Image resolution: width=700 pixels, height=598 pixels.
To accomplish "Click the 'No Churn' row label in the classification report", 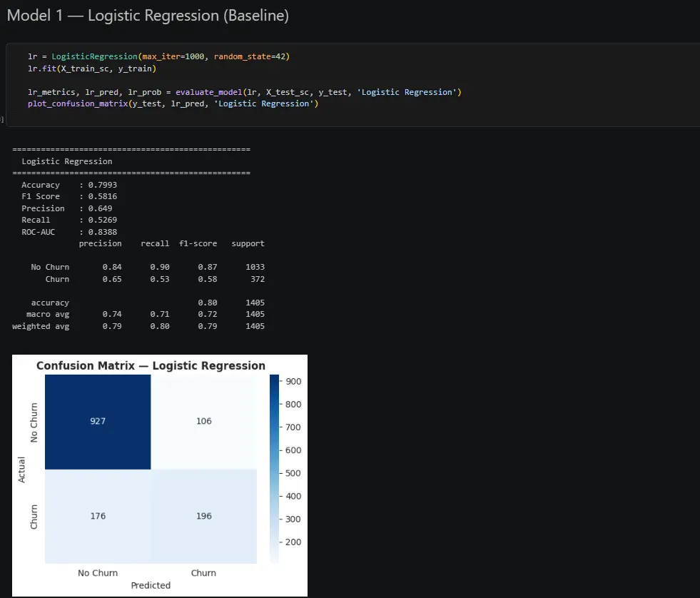I will point(50,267).
